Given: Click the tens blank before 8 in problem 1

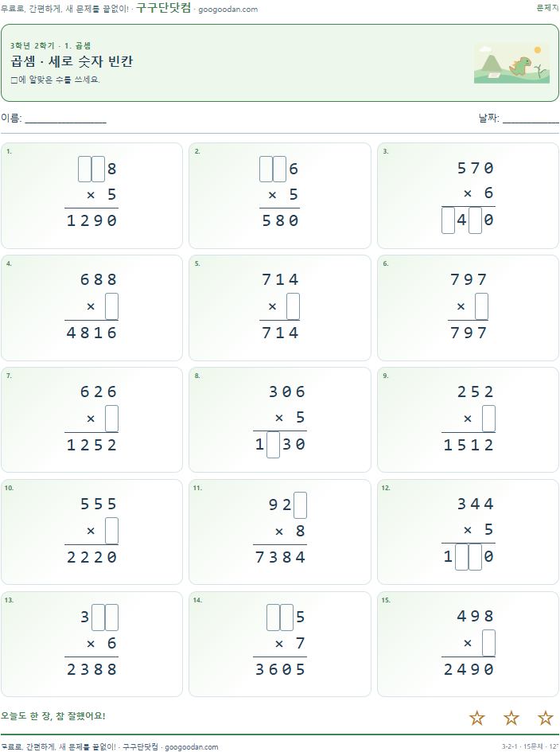Looking at the screenshot, I should coord(99,169).
